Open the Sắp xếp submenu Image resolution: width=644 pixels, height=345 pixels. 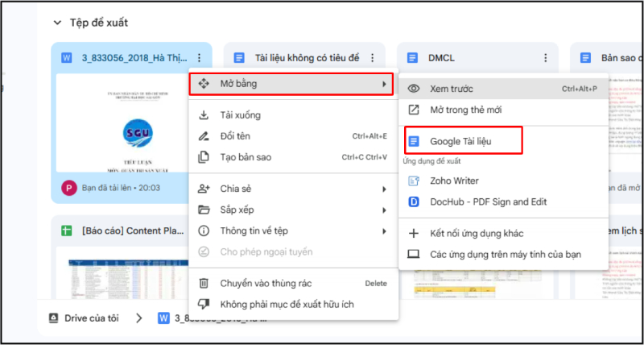pyautogui.click(x=293, y=210)
